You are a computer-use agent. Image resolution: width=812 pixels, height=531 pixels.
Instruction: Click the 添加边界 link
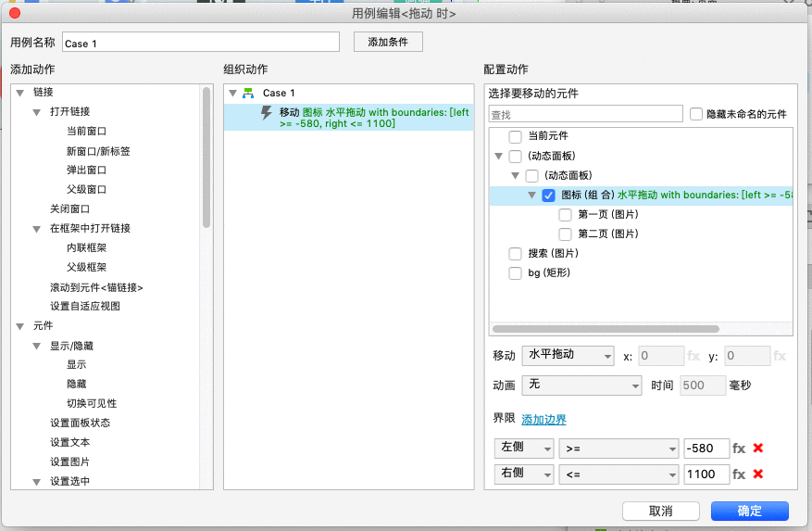pyautogui.click(x=543, y=420)
